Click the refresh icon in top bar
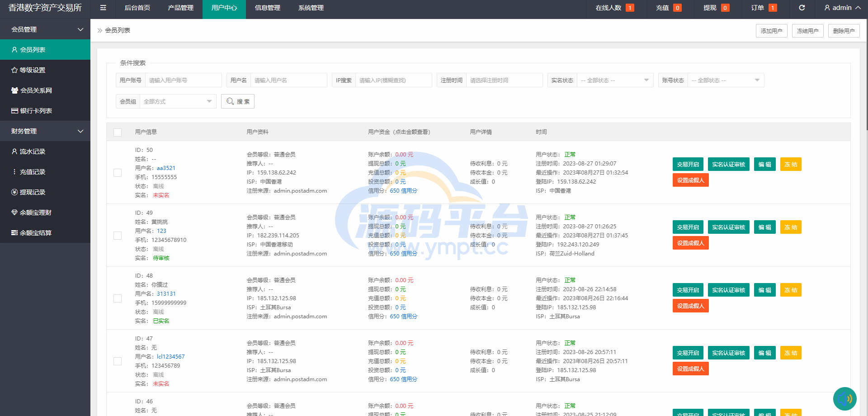 click(802, 8)
